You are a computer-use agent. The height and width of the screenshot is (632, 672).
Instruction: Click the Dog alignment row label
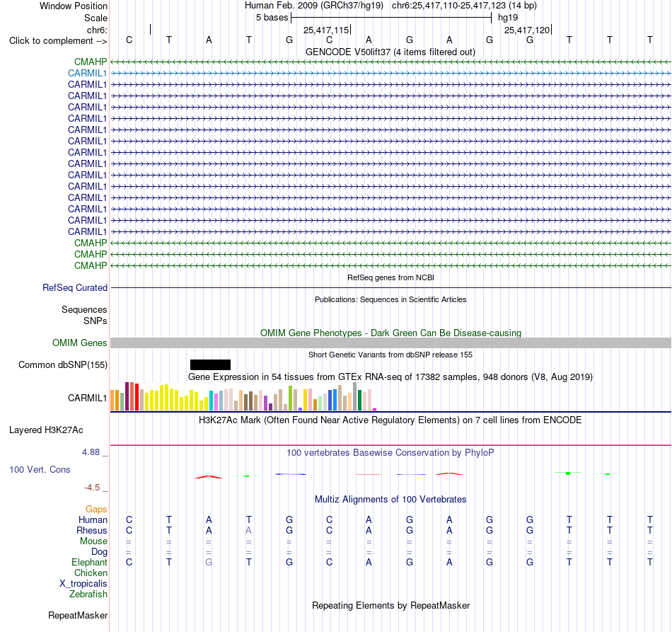point(99,552)
